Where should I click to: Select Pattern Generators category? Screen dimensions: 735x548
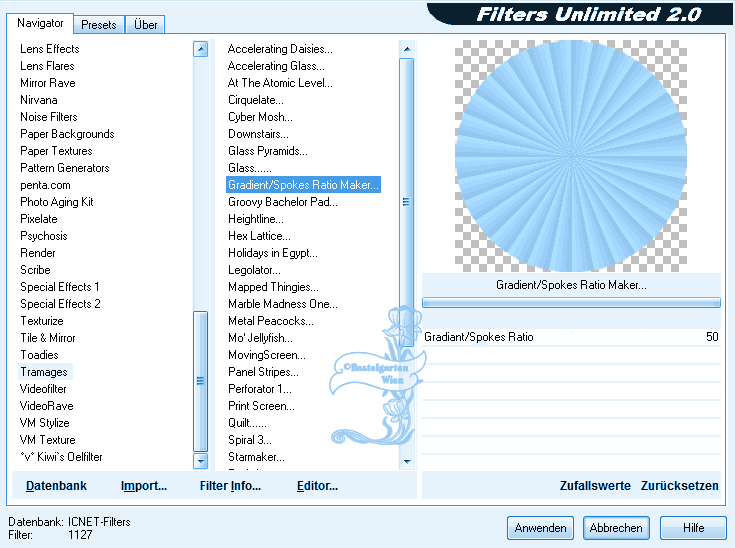tap(65, 168)
